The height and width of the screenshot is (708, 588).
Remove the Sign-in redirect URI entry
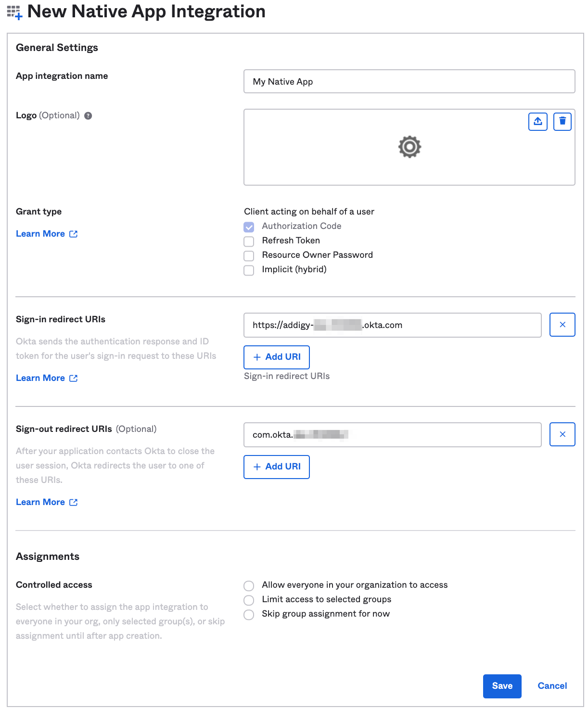[x=562, y=325]
